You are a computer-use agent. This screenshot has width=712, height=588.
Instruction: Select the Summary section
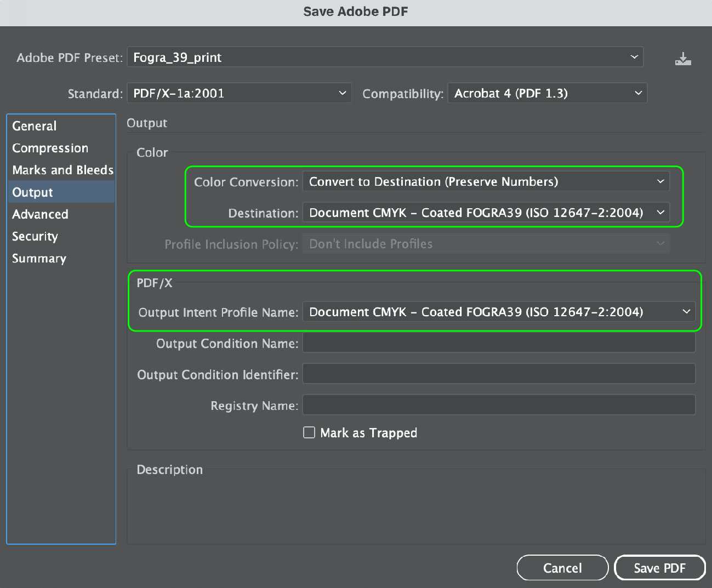point(61,258)
